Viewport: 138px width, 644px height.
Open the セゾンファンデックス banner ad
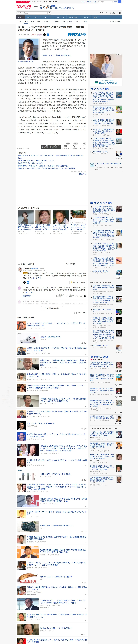pos(106,70)
